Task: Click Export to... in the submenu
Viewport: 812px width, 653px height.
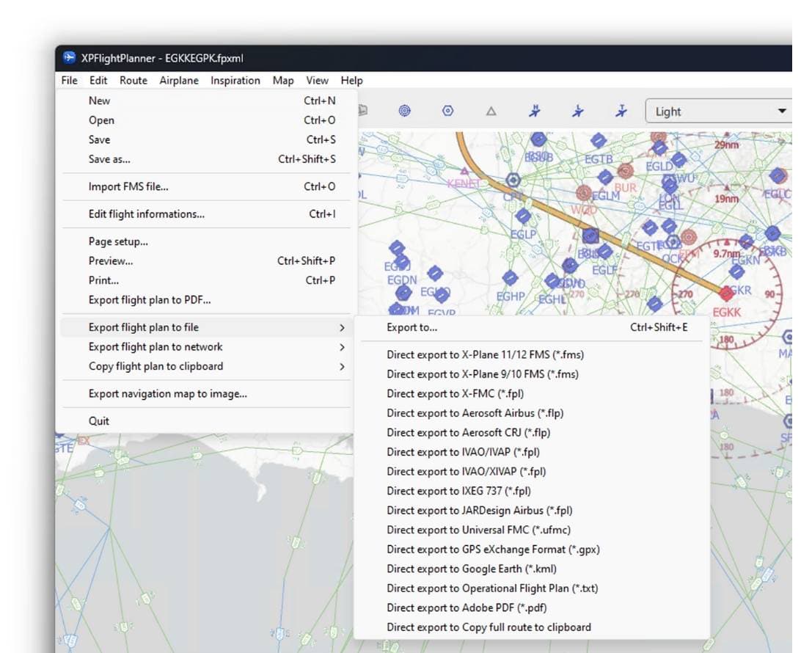Action: tap(410, 327)
